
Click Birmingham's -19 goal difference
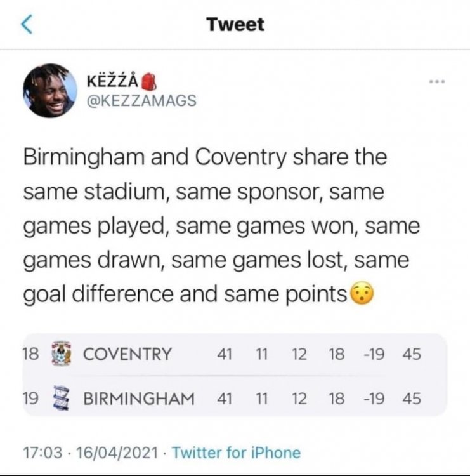coord(374,399)
